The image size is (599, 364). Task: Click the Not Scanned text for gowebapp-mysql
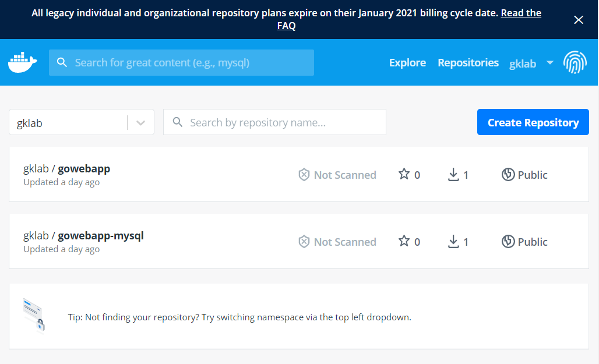click(345, 242)
